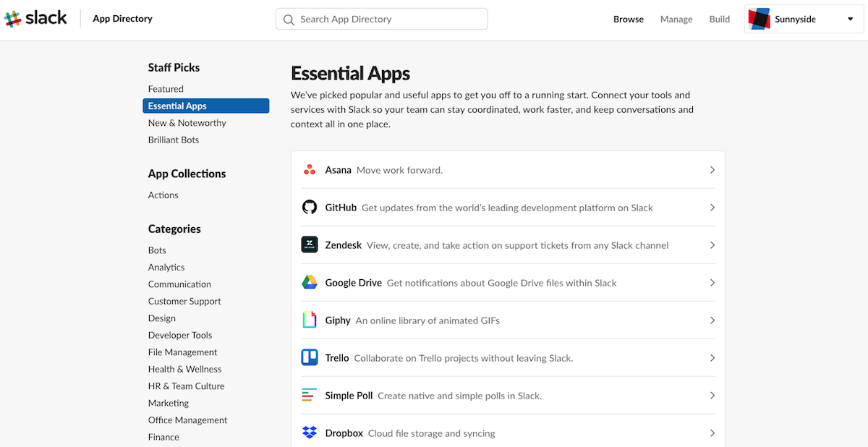Expand the Asana row chevron
868x447 pixels.
click(712, 170)
